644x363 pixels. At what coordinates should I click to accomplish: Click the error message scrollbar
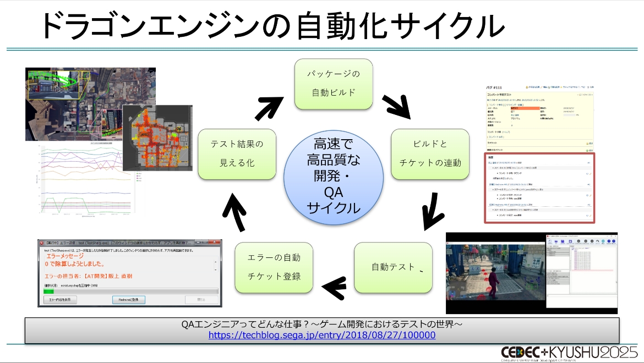215,266
